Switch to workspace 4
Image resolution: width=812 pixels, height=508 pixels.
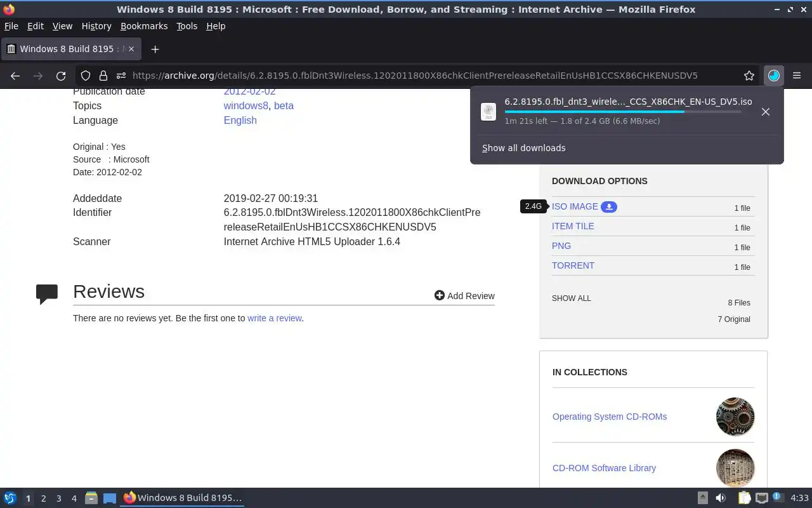click(74, 498)
